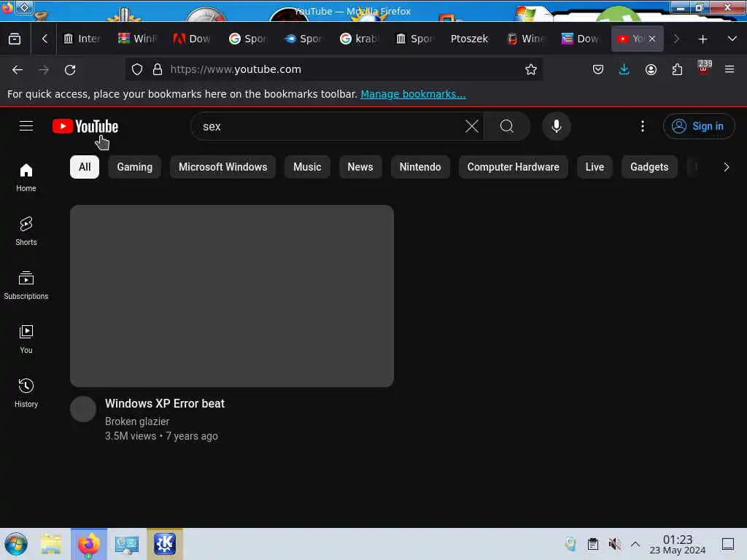Filter feed by Gadgets chip
The width and height of the screenshot is (747, 560).
tap(649, 167)
